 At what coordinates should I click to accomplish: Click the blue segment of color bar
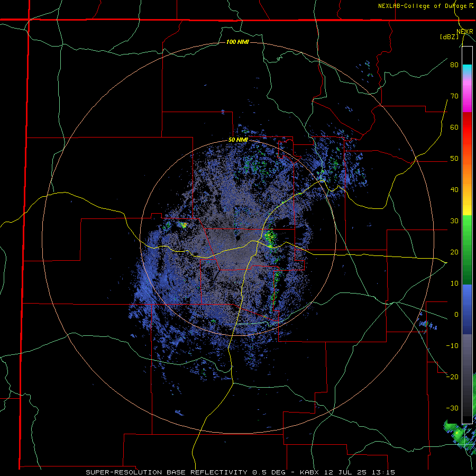pos(467,309)
